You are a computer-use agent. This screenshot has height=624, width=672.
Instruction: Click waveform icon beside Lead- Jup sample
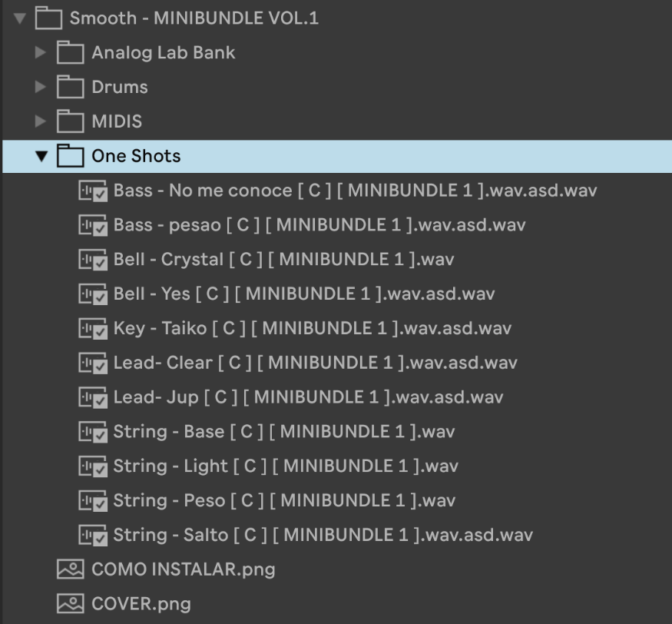coord(93,397)
